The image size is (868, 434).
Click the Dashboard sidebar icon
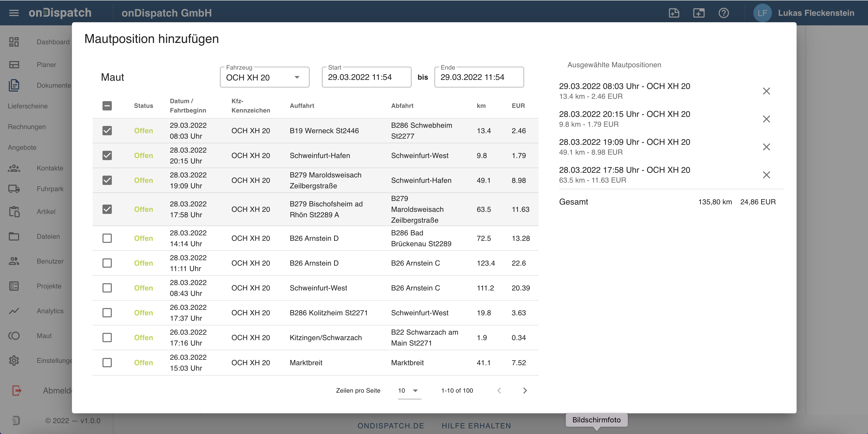tap(14, 42)
